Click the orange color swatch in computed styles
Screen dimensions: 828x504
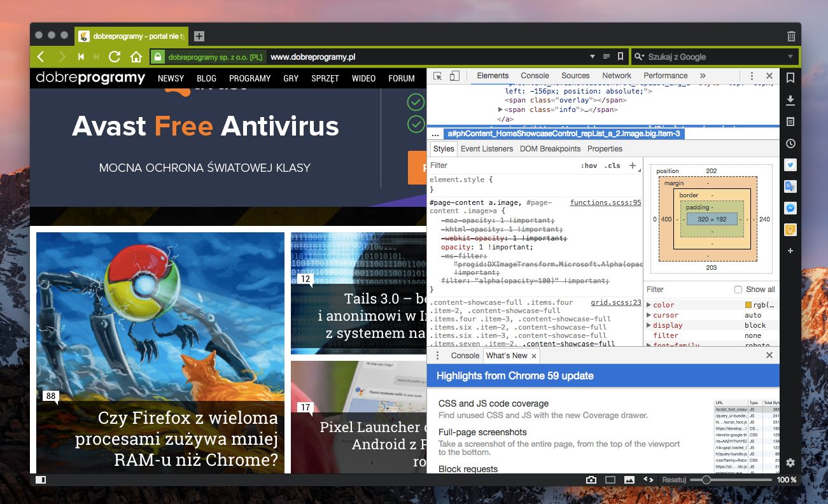748,305
